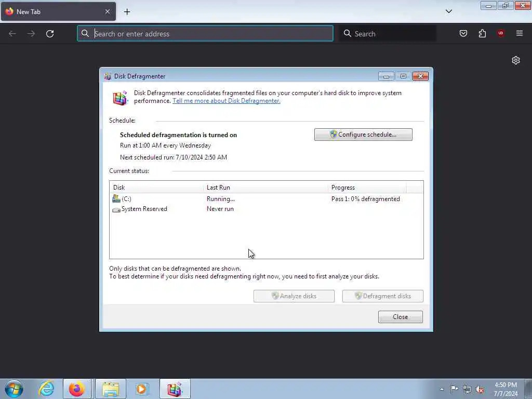Click the Disk Defragmenter title bar icon
The height and width of the screenshot is (399, 532).
pyautogui.click(x=108, y=76)
